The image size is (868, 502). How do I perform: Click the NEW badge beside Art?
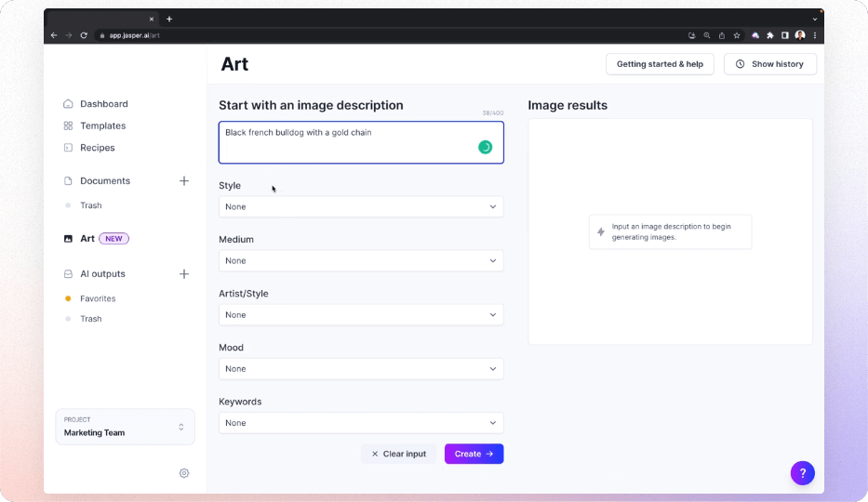click(114, 239)
